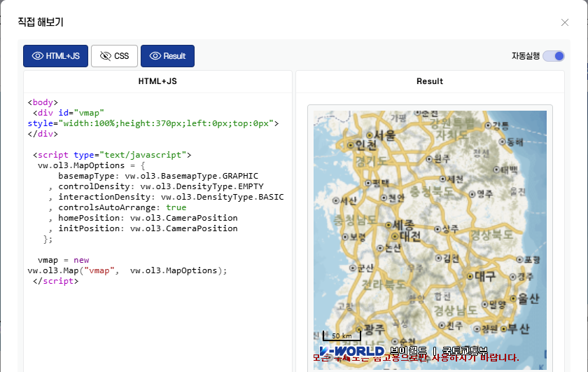Click the 포항 label on the map
Screen dimensions: 588x372
coord(532,259)
